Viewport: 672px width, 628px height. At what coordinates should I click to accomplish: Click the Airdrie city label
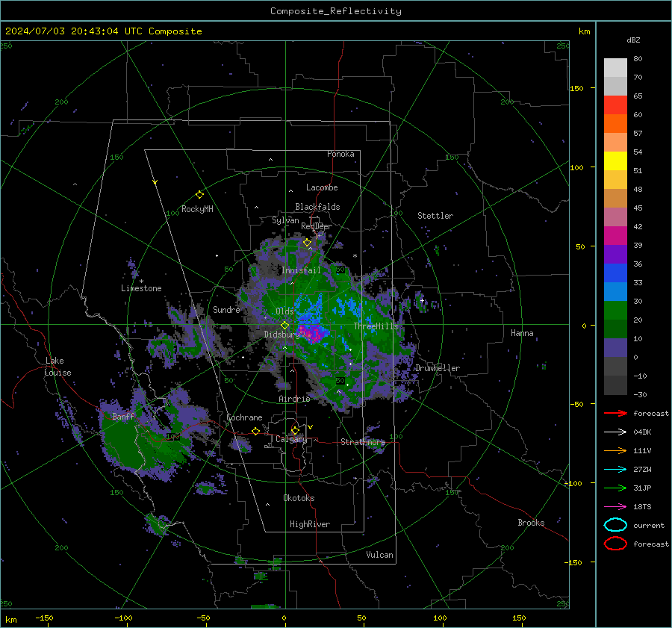tap(294, 399)
